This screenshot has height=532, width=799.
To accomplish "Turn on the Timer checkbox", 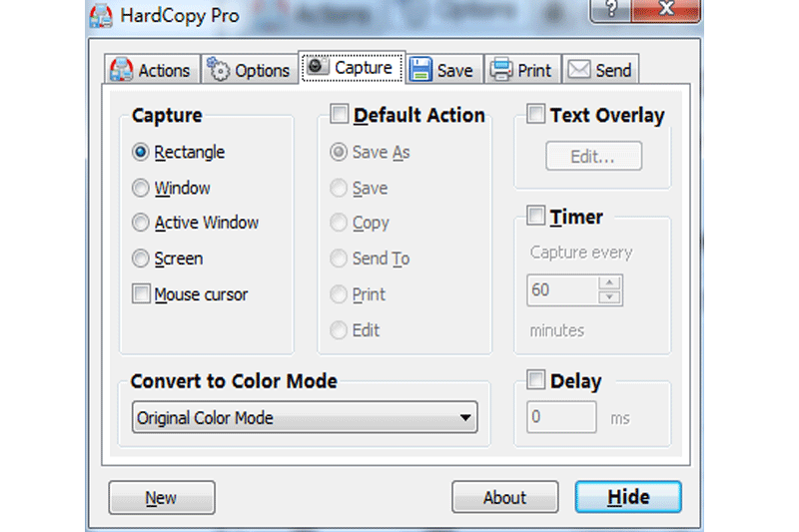I will click(x=536, y=216).
